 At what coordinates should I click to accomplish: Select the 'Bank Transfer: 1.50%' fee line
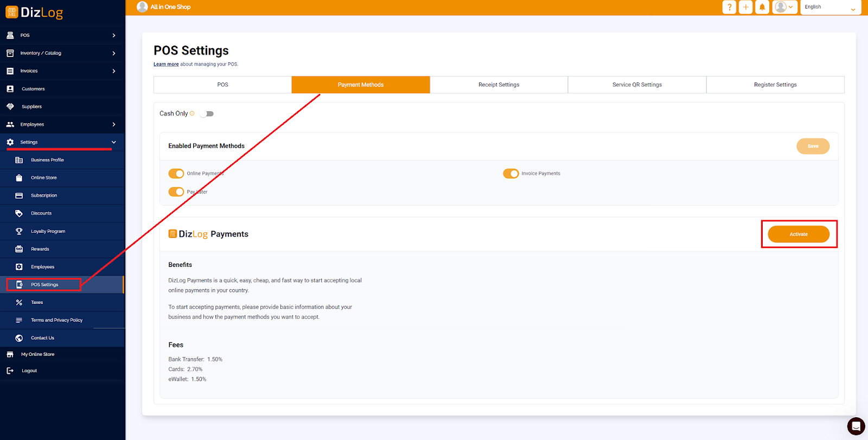[195, 359]
